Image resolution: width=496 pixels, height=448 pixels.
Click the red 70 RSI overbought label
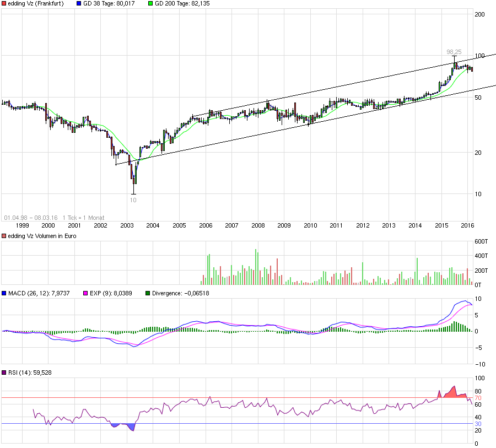click(x=478, y=398)
